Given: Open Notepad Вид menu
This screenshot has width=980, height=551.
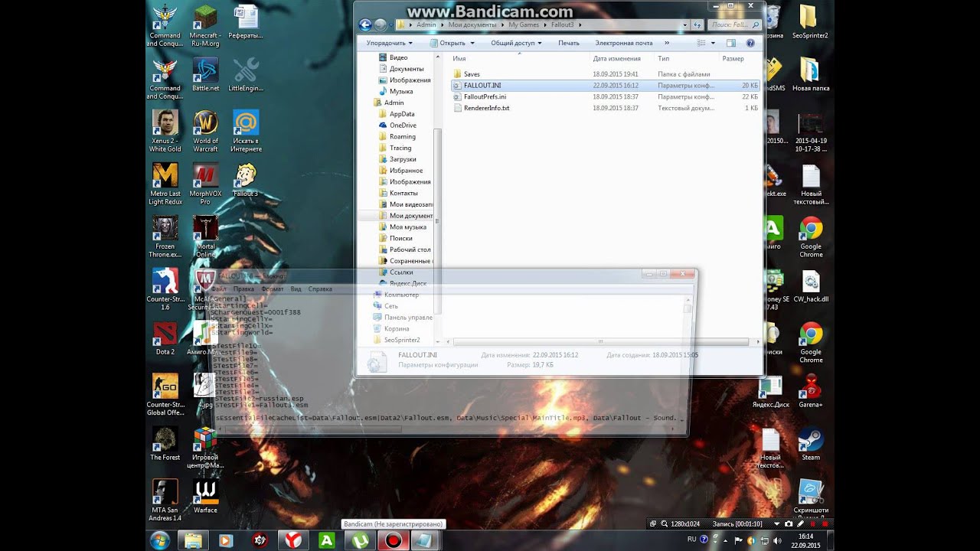Looking at the screenshot, I should (296, 289).
